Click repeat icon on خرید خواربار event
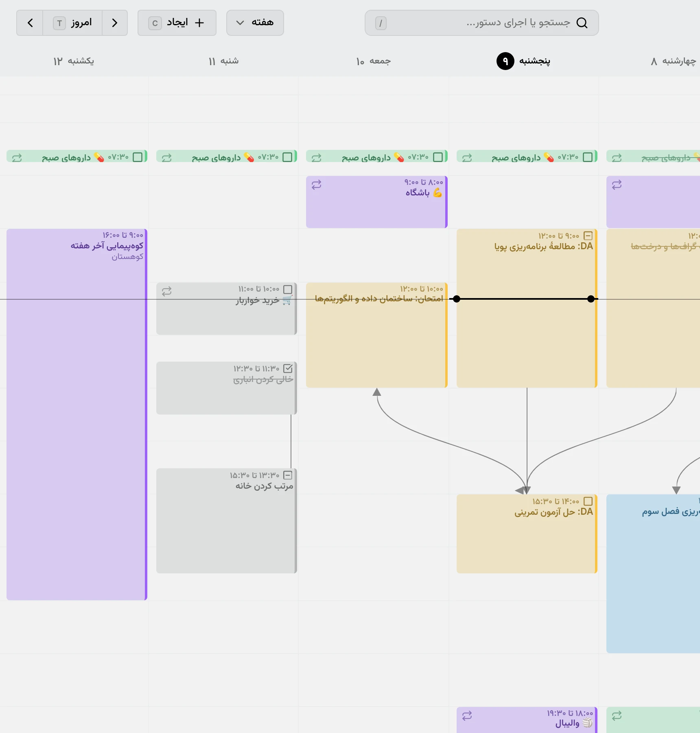 (x=167, y=291)
